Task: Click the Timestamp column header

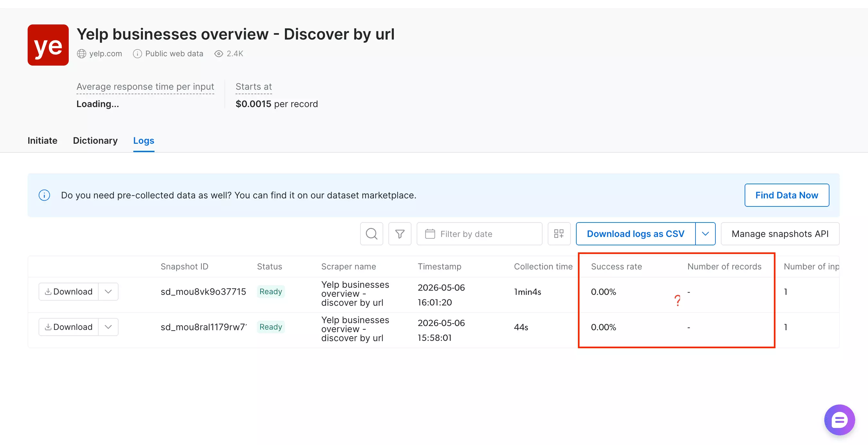Action: [439, 267]
